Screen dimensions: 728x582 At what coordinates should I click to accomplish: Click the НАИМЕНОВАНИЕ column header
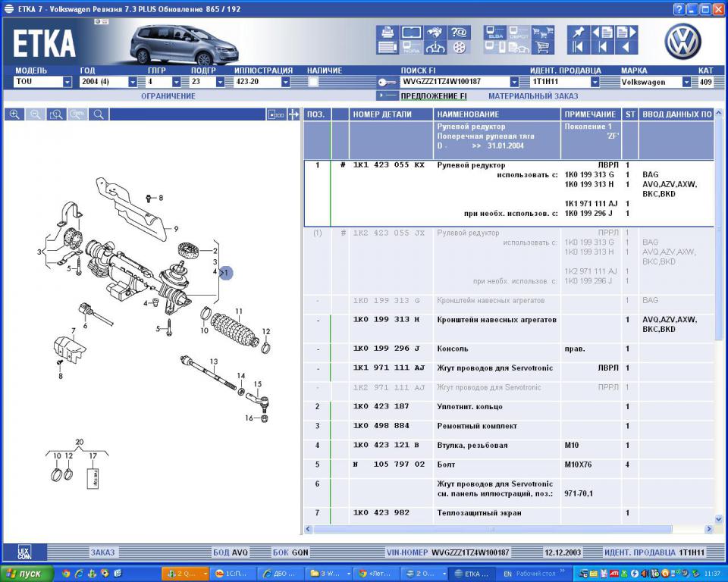click(x=497, y=114)
